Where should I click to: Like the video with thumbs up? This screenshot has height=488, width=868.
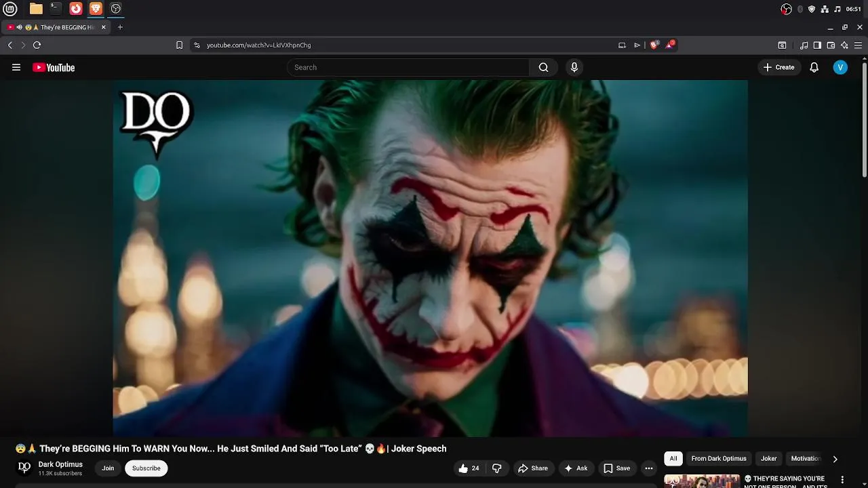coord(469,468)
